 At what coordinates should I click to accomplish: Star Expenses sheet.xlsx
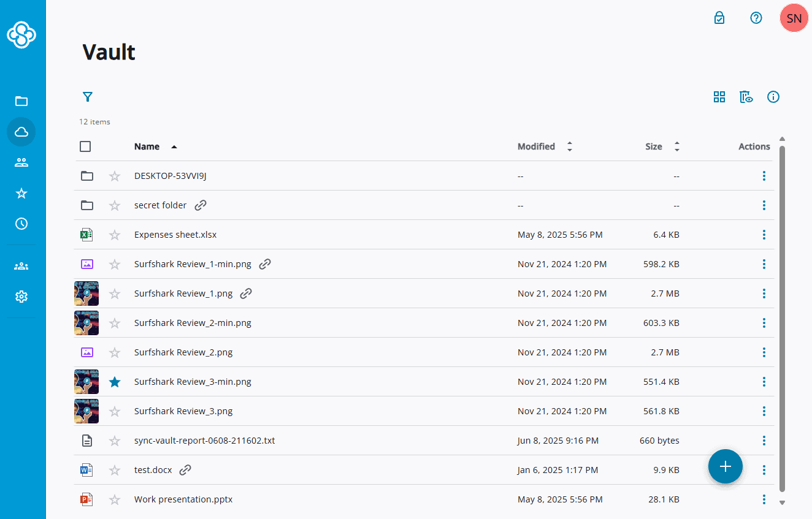point(115,235)
